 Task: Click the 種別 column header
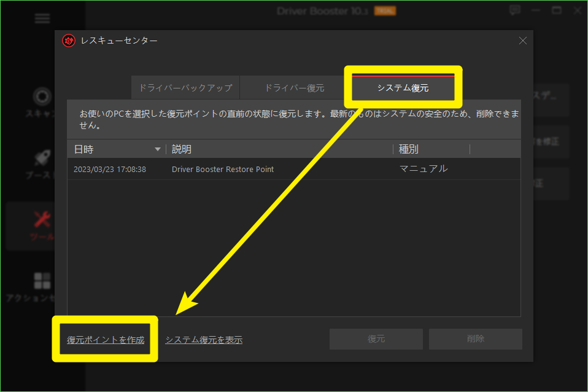[x=408, y=149]
